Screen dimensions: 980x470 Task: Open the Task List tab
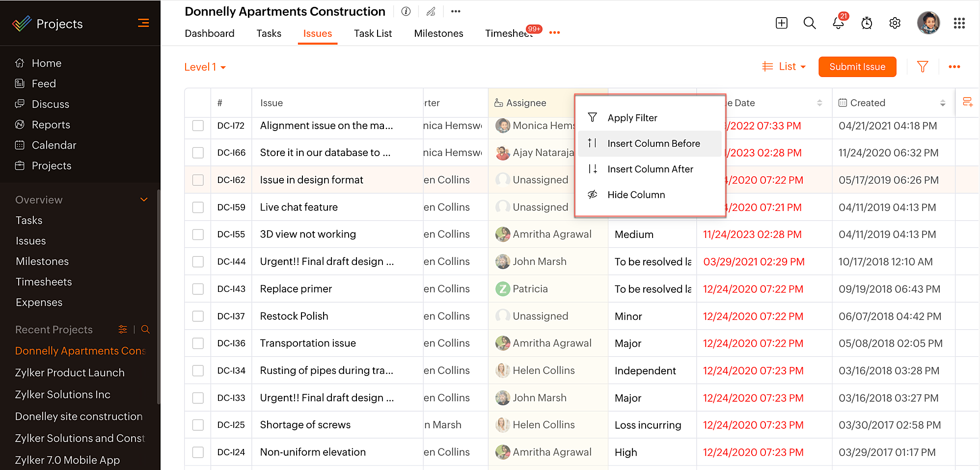373,33
